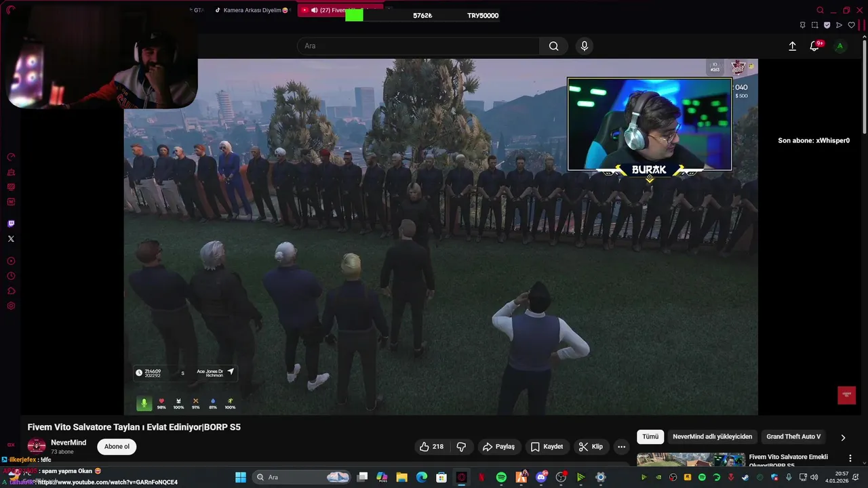Image resolution: width=868 pixels, height=488 pixels.
Task: Open sidebar settings gear icon
Action: (11, 306)
